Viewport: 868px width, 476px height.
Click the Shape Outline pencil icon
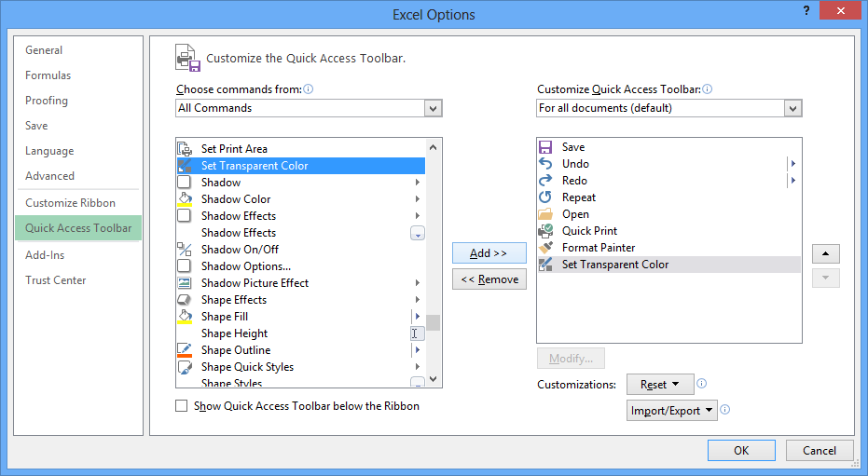pyautogui.click(x=185, y=350)
